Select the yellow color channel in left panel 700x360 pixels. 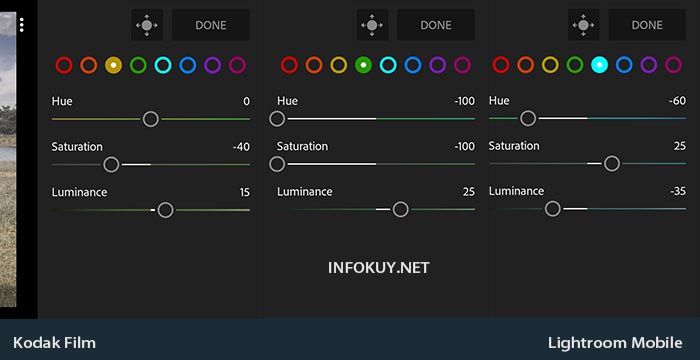(113, 65)
